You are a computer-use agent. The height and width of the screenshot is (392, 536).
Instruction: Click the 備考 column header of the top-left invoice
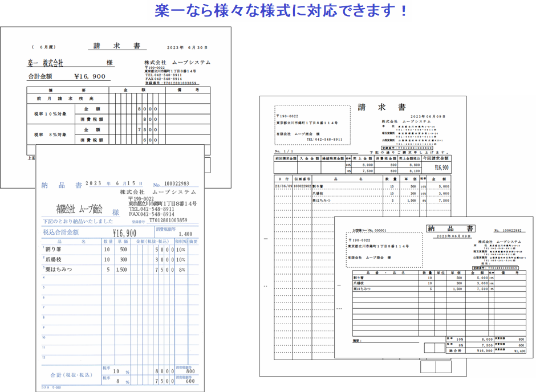click(x=188, y=90)
